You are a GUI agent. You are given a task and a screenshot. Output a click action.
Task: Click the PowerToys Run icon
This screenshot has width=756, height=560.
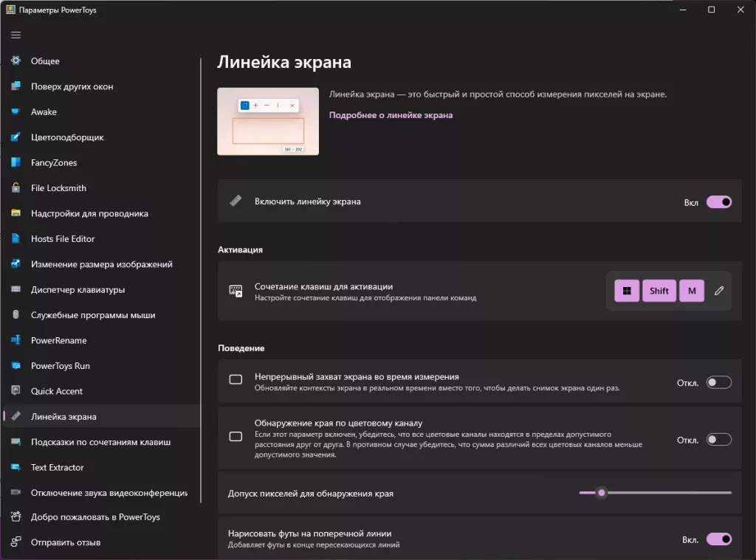16,366
